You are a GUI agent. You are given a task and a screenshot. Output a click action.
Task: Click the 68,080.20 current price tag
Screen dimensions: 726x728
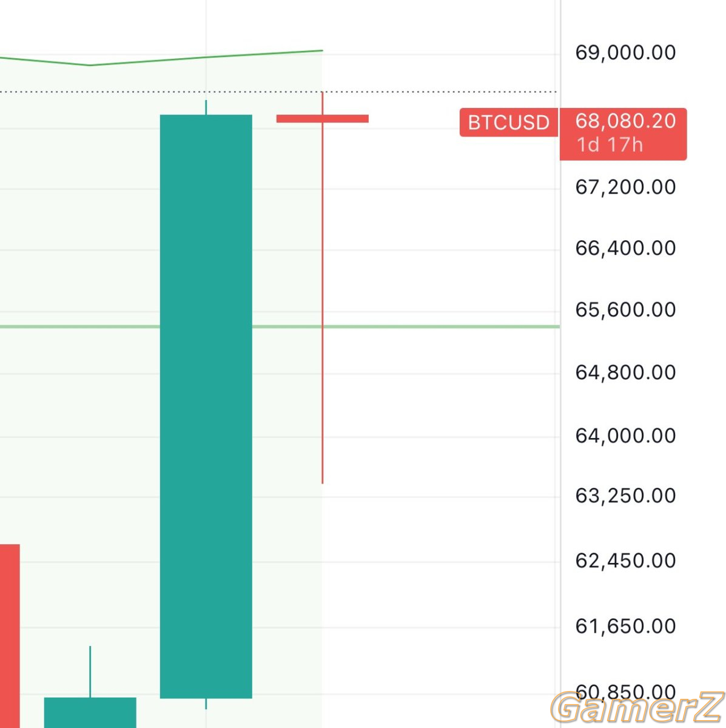(x=625, y=121)
